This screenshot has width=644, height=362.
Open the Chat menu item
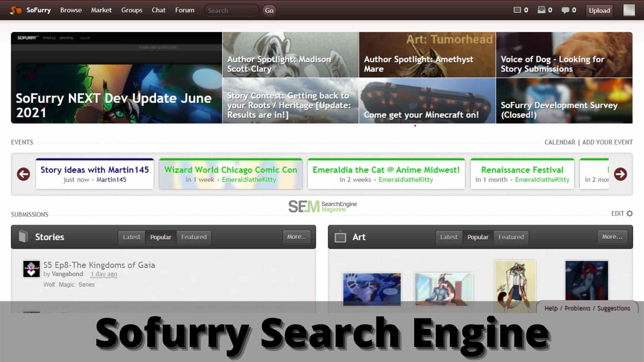click(159, 10)
